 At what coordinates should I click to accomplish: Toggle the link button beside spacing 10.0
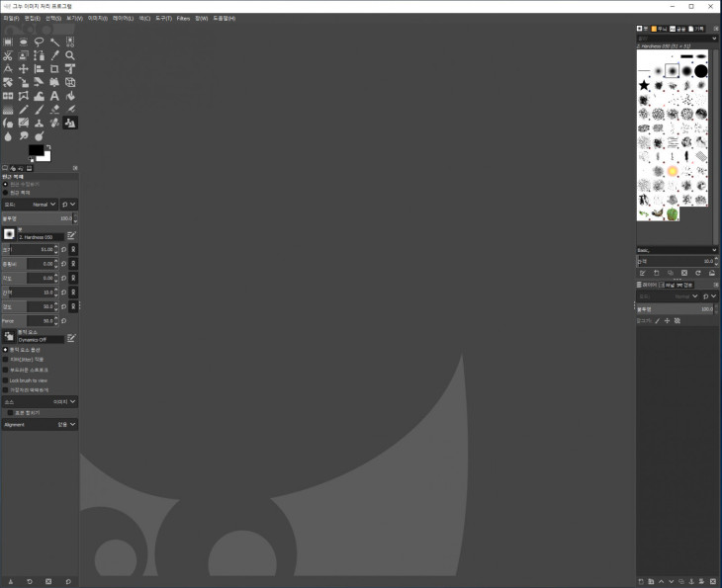[73, 293]
